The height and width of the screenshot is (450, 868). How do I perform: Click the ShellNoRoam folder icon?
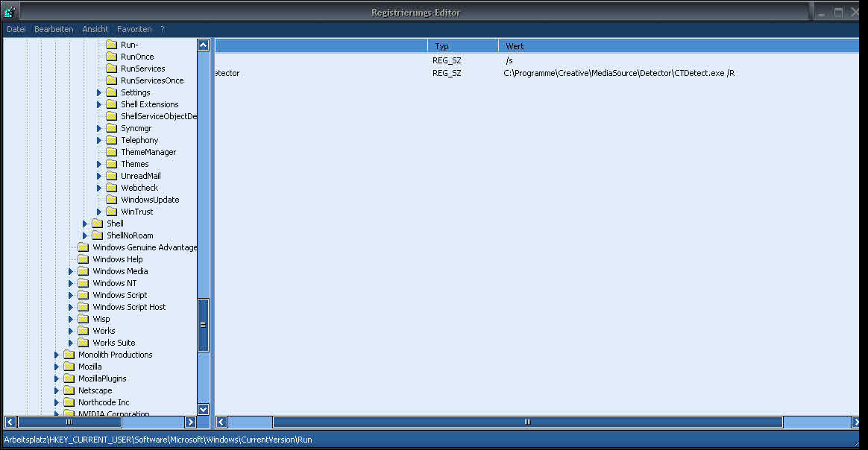(98, 235)
